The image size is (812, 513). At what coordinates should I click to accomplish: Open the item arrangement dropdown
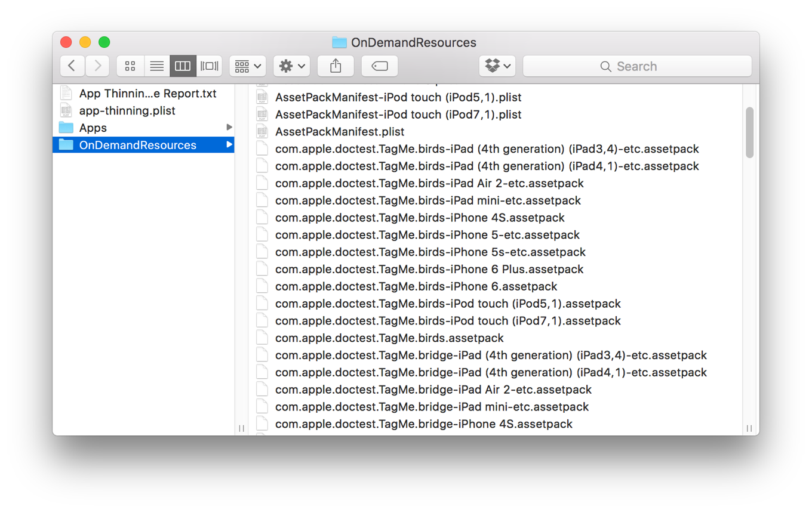pyautogui.click(x=247, y=66)
